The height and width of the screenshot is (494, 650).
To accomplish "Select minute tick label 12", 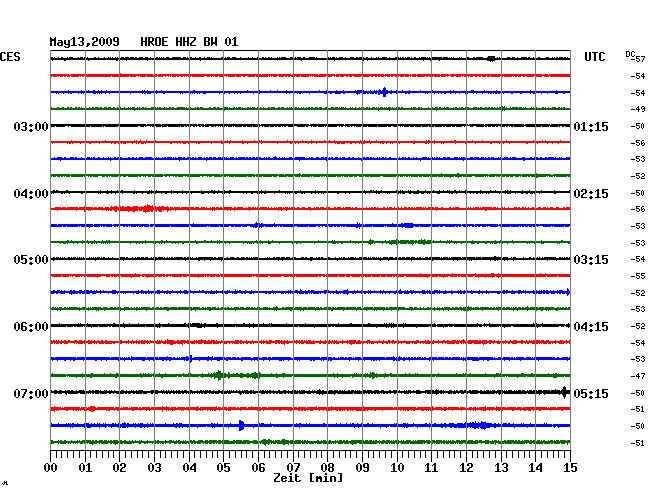I will [466, 467].
